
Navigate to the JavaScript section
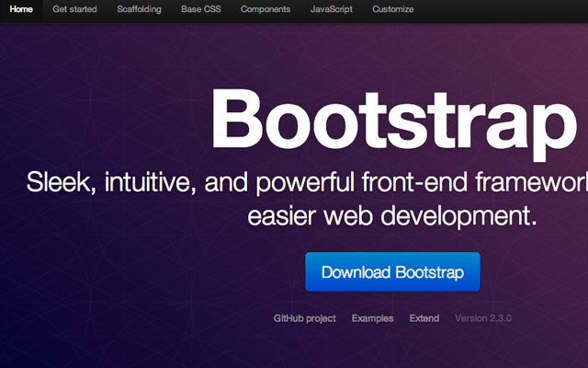pyautogui.click(x=332, y=10)
